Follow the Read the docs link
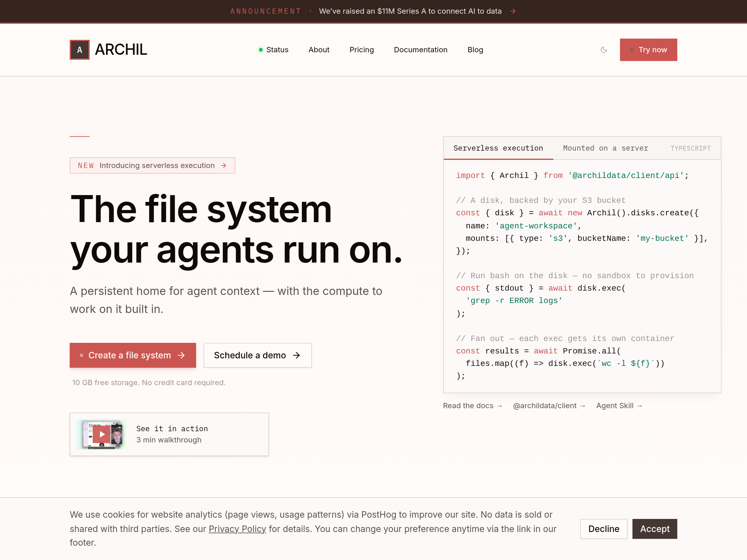This screenshot has height=560, width=747. pos(472,406)
